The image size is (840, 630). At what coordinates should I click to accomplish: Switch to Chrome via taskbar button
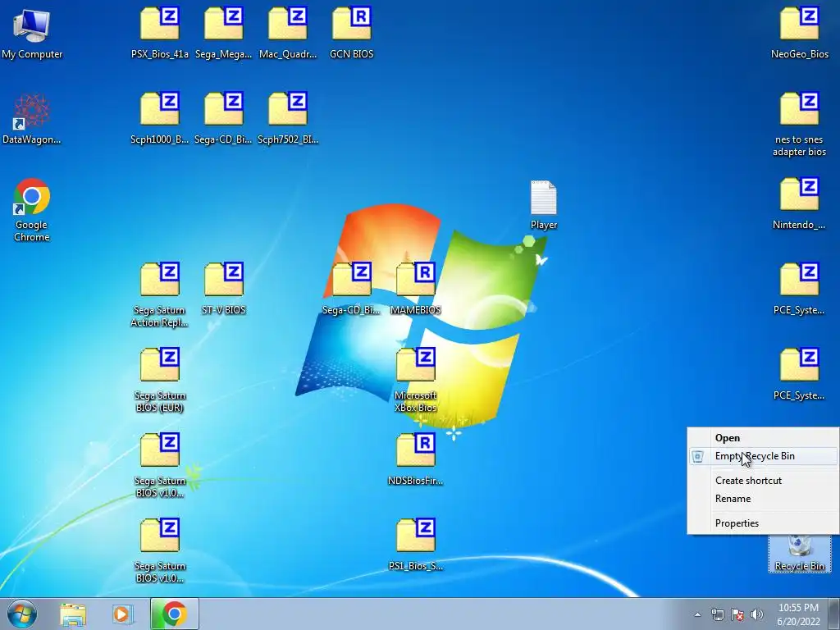coord(174,614)
